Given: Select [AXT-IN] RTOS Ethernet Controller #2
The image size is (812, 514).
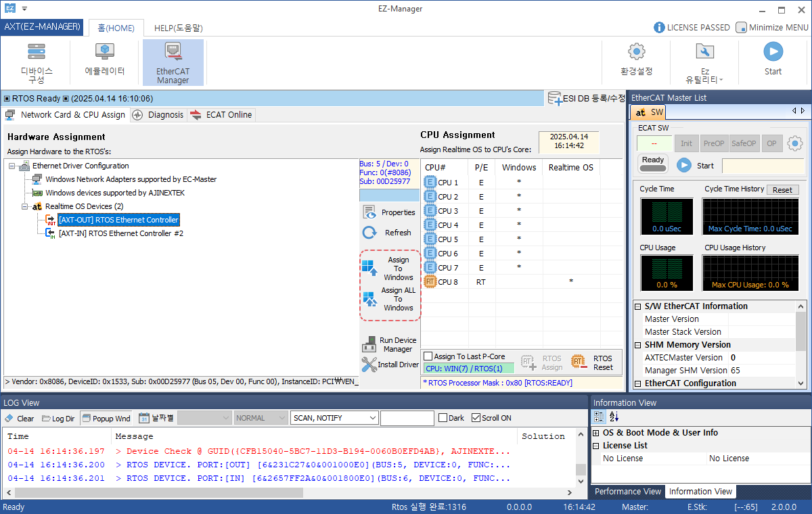Looking at the screenshot, I should [120, 233].
